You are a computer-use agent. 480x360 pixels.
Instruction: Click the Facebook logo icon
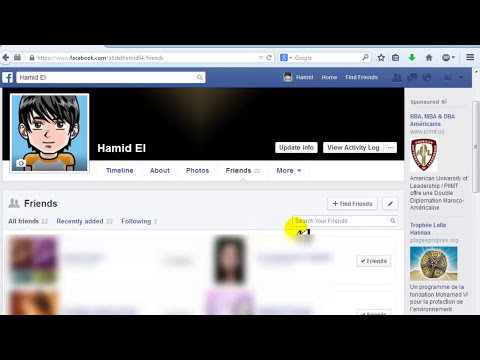point(8,77)
